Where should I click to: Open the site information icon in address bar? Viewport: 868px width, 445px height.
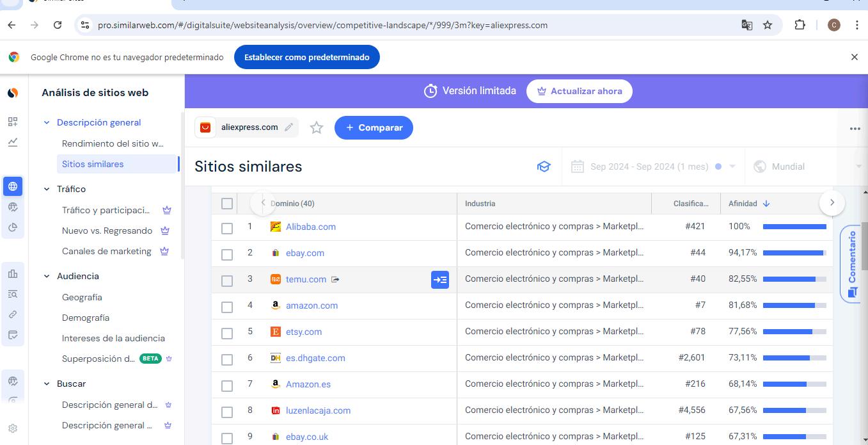(x=85, y=25)
